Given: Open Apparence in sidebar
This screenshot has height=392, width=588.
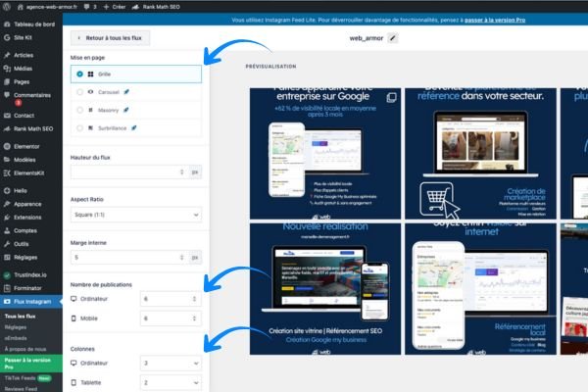Looking at the screenshot, I should [x=30, y=204].
